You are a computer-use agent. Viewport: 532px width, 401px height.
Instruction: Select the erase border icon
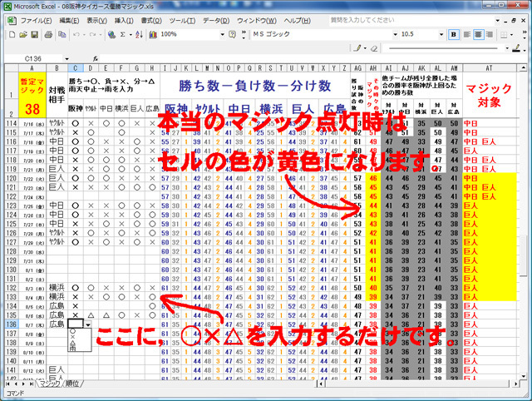click(x=374, y=48)
